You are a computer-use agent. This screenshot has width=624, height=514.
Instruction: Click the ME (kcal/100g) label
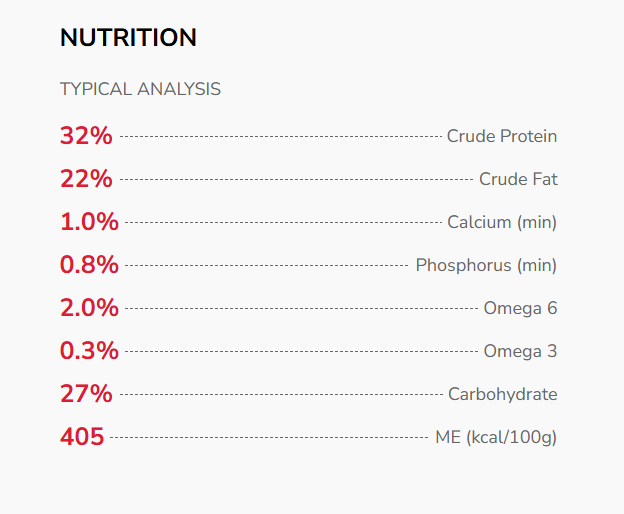point(496,437)
